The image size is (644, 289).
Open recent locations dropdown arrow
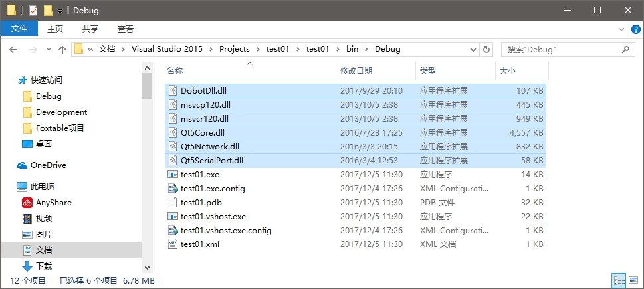49,50
